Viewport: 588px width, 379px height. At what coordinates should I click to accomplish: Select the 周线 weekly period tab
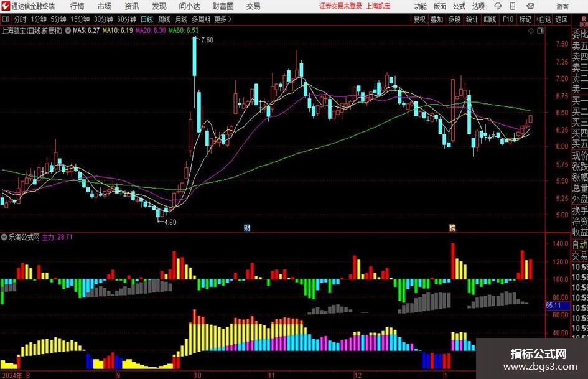(x=164, y=19)
